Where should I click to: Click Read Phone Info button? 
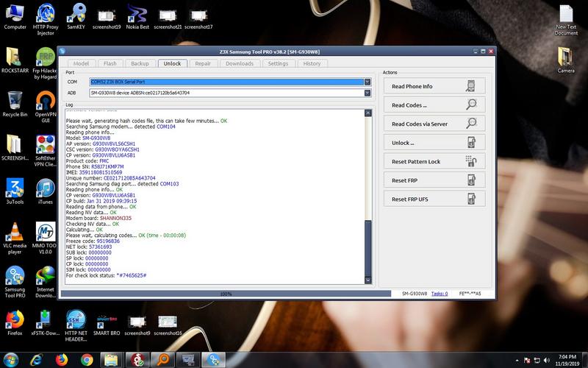click(x=434, y=86)
